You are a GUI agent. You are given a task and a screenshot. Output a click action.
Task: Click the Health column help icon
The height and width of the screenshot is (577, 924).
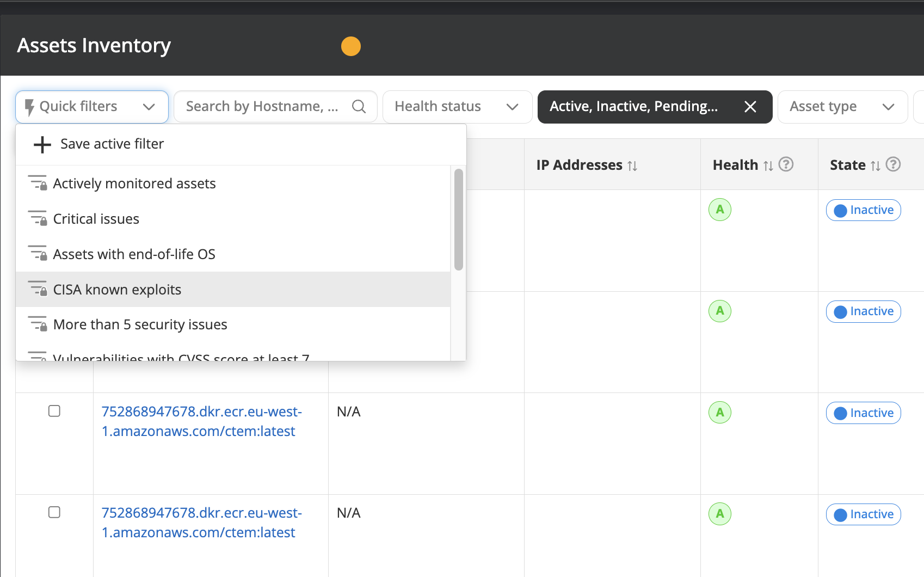click(786, 164)
